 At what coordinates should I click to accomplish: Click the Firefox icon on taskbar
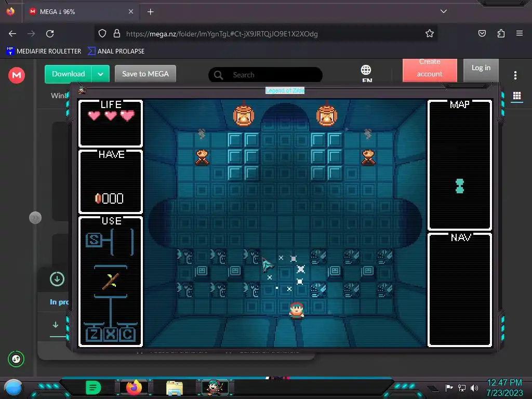pyautogui.click(x=134, y=388)
